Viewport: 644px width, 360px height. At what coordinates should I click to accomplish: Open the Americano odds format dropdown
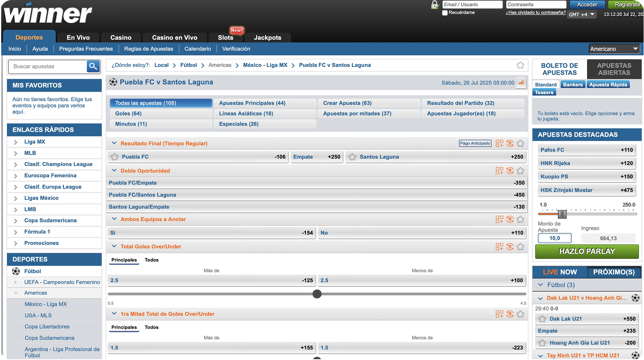[x=614, y=49]
